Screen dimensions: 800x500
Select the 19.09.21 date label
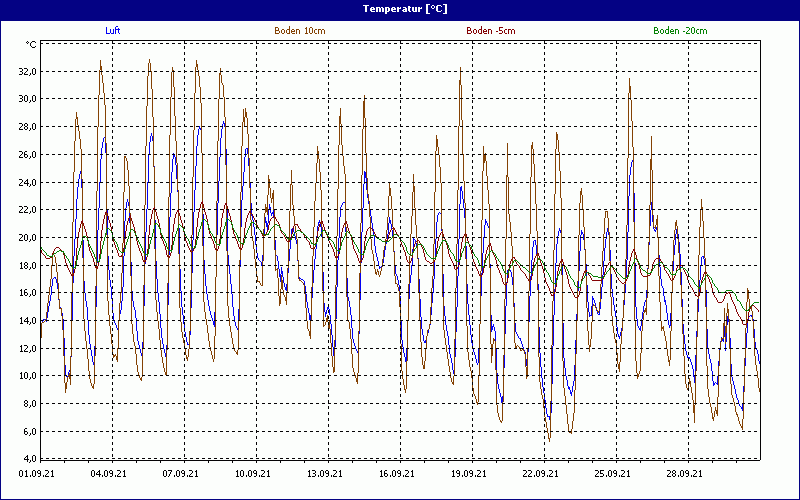[x=469, y=474]
